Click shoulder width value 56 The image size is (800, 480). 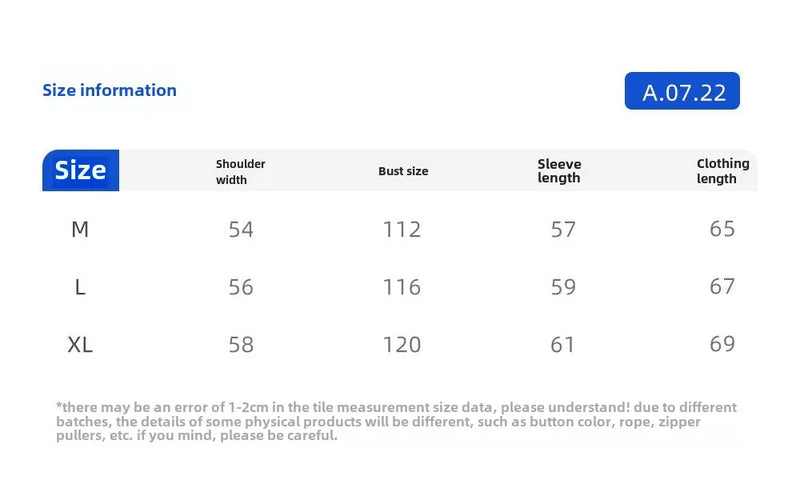click(x=241, y=287)
